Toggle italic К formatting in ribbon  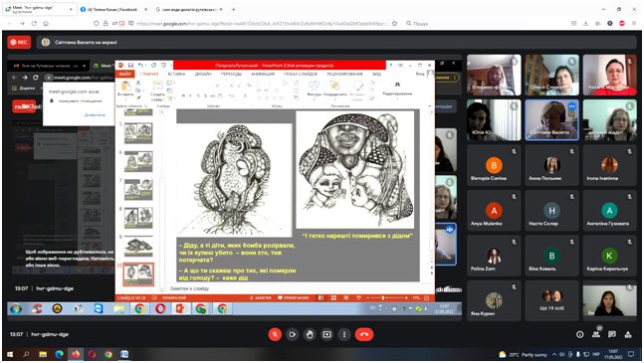[190, 96]
